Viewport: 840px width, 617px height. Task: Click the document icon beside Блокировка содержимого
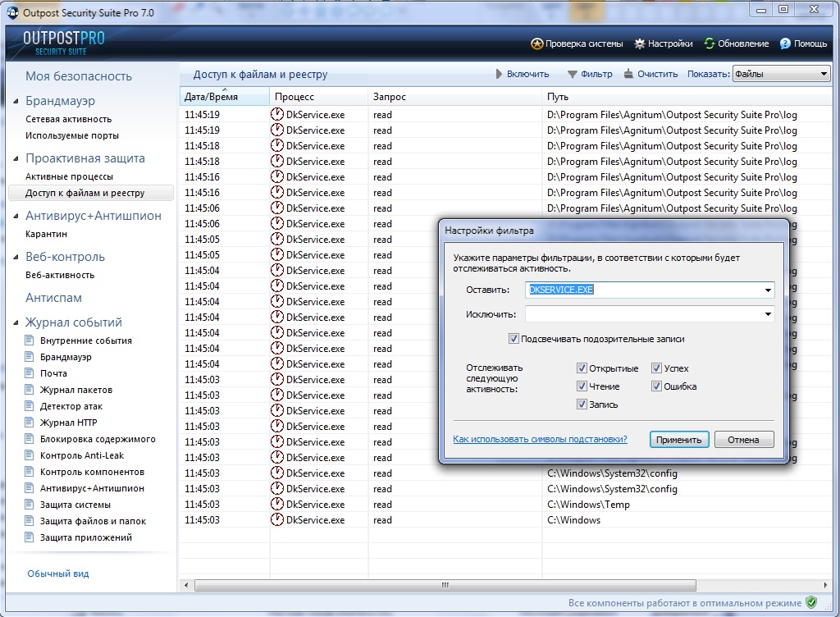(x=30, y=439)
